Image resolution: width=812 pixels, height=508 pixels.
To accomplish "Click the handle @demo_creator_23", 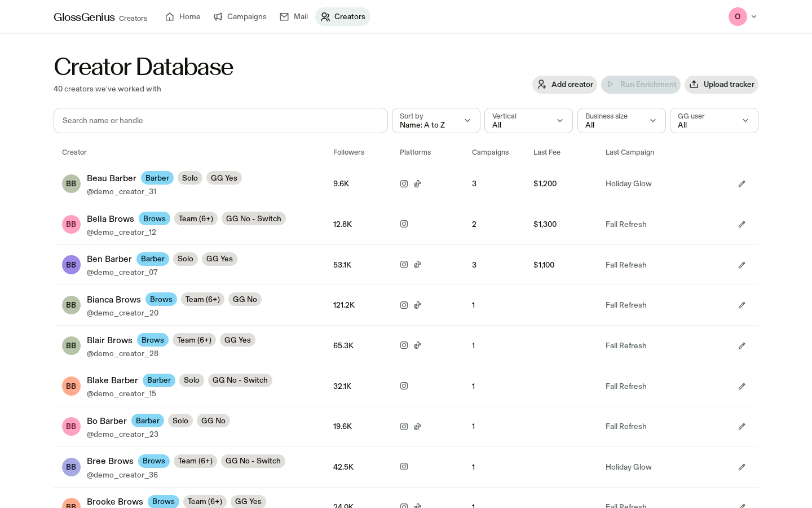I will 122,434.
